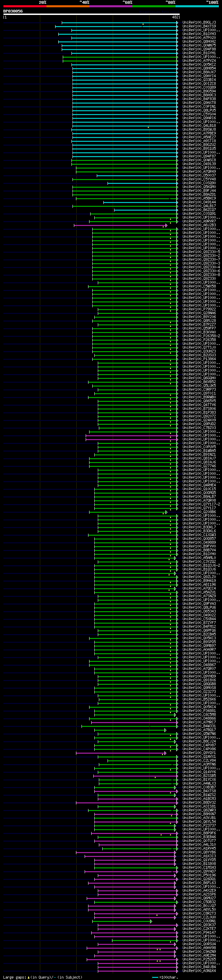This screenshot has height=980, width=222.
Task: Select the UniRef100_Q865V5 label
Action: [x=199, y=401]
